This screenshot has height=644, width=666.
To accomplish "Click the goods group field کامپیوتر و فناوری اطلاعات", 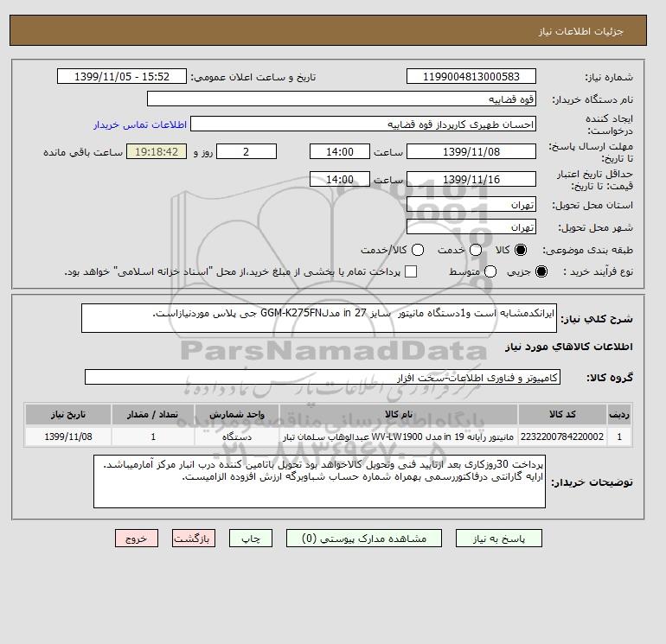I will [x=323, y=377].
